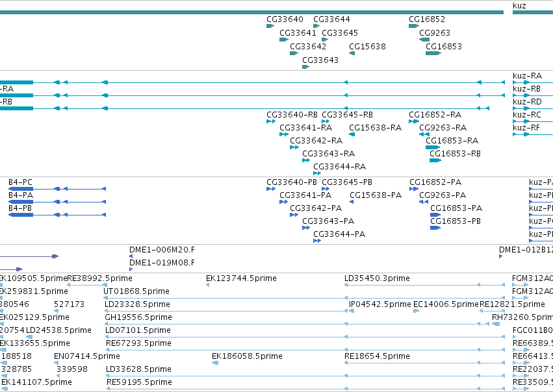The image size is (553, 392).
Task: Click transcript label CG16852-RA
Action: 435,115
